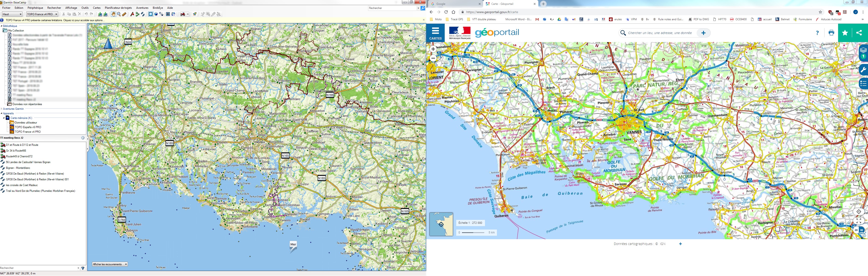Click the Géoportail print icon
The image size is (868, 276).
831,33
